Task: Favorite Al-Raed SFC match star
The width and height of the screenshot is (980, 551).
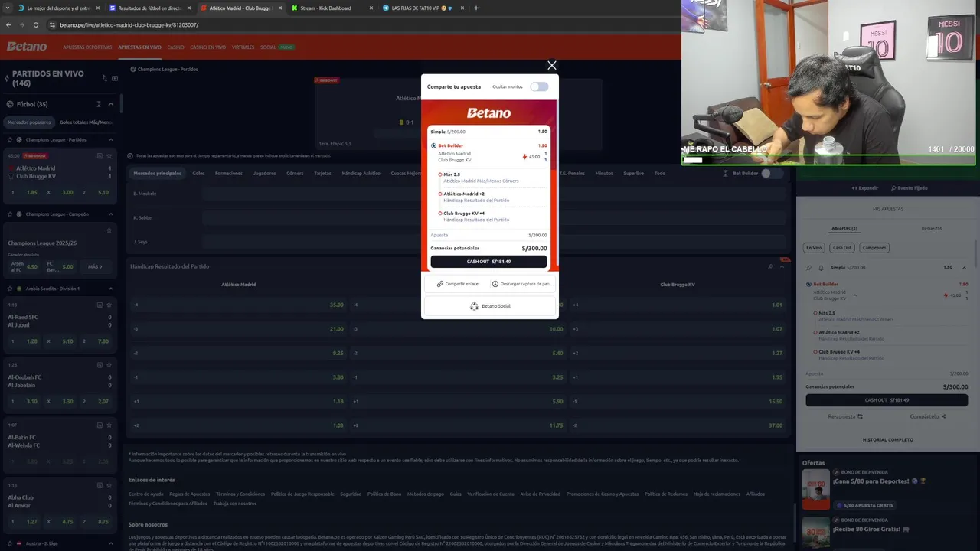Action: click(x=109, y=305)
